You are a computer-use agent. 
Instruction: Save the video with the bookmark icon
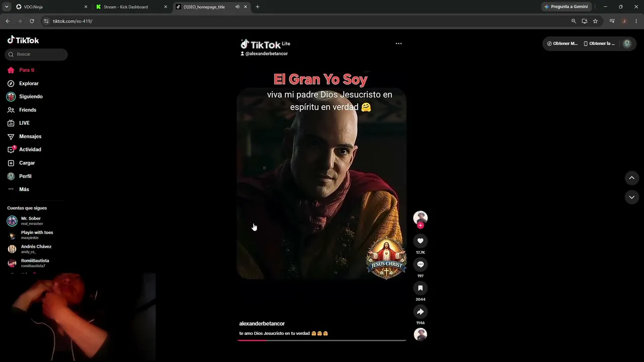click(x=421, y=288)
